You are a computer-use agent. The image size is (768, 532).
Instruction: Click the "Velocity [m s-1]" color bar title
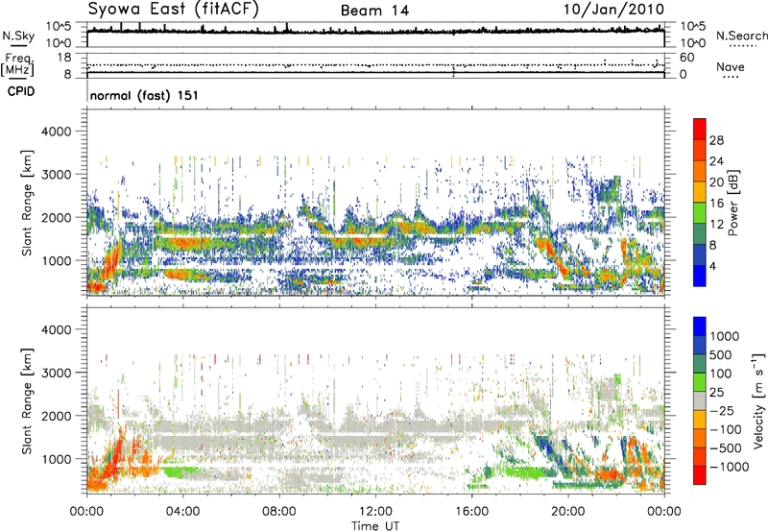pyautogui.click(x=758, y=399)
